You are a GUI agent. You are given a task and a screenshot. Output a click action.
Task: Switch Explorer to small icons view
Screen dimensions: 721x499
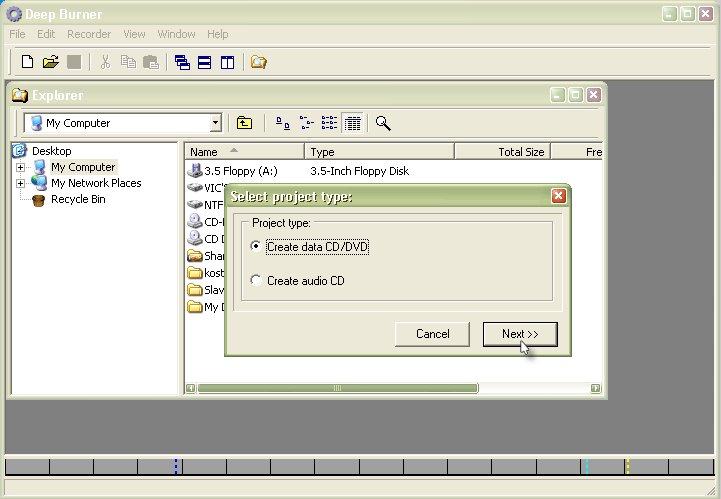pos(306,123)
